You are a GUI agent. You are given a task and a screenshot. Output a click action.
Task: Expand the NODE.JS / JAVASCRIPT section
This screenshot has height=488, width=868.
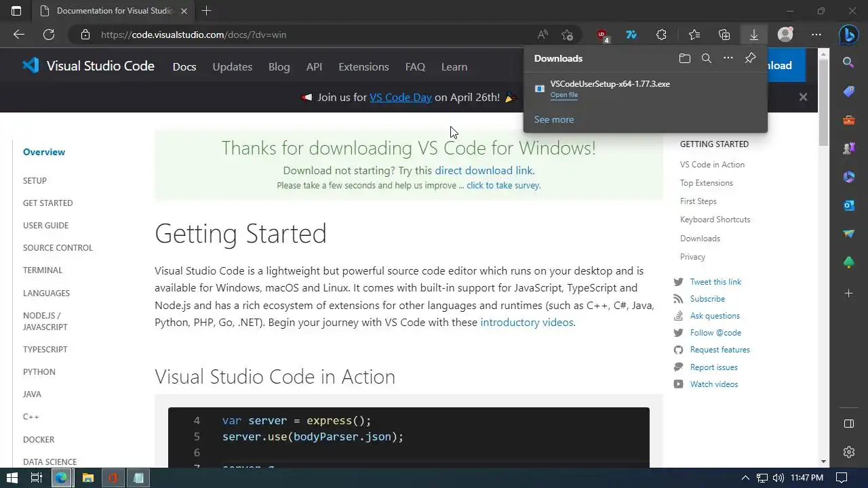(45, 321)
